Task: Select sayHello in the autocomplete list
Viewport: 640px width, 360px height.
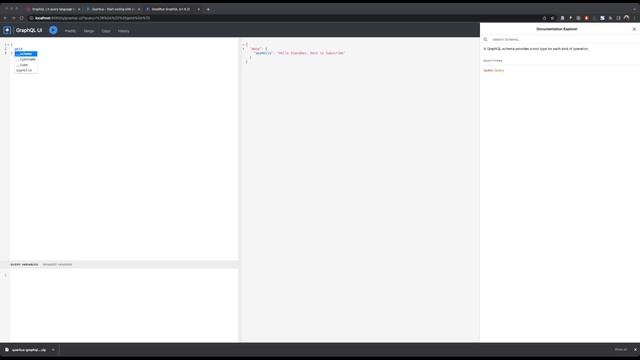Action: [26, 70]
